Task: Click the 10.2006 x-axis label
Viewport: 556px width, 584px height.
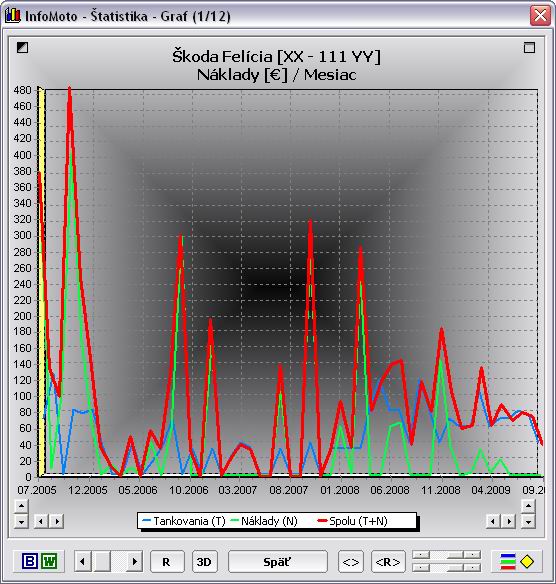Action: coord(188,490)
